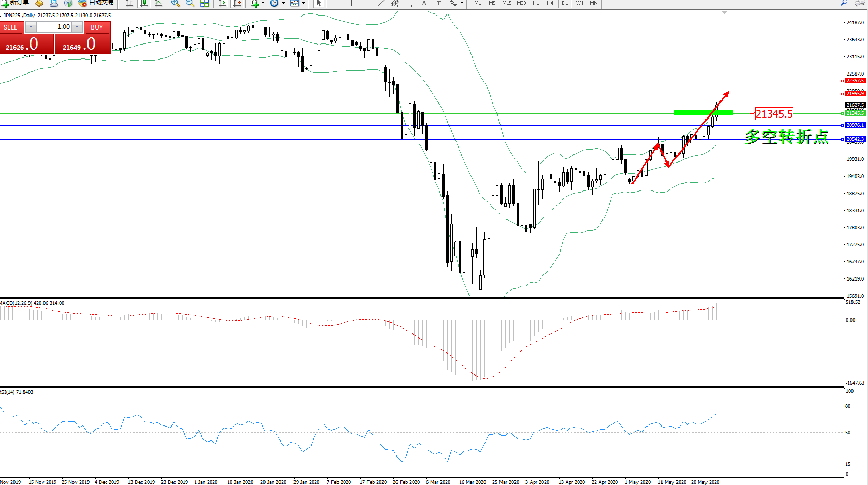
Task: Click the red BUY button
Action: (83, 44)
